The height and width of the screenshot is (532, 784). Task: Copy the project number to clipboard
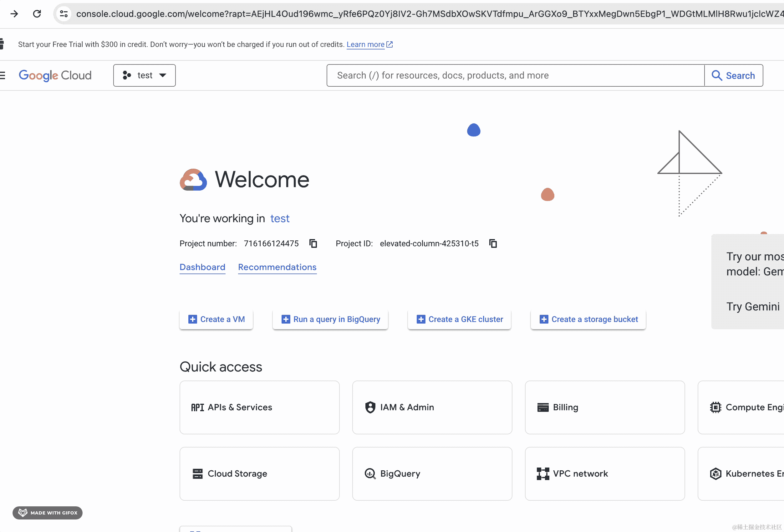tap(313, 243)
